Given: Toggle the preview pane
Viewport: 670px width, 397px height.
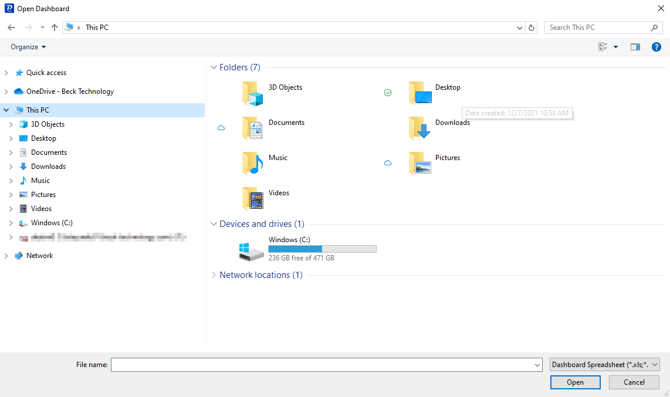Looking at the screenshot, I should 635,47.
